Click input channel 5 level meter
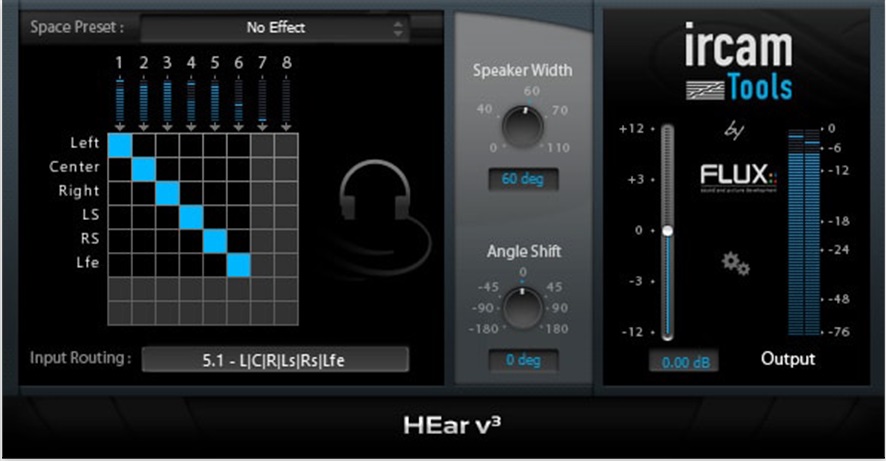 click(x=215, y=102)
